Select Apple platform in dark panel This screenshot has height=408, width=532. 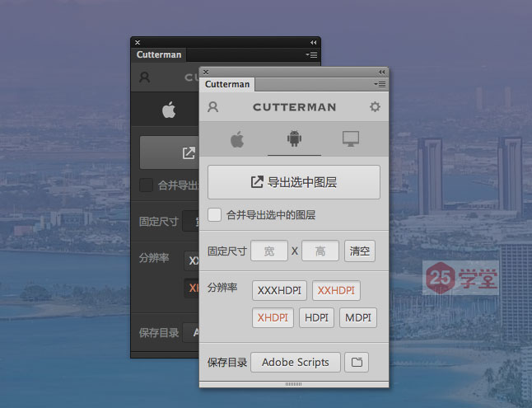[169, 110]
